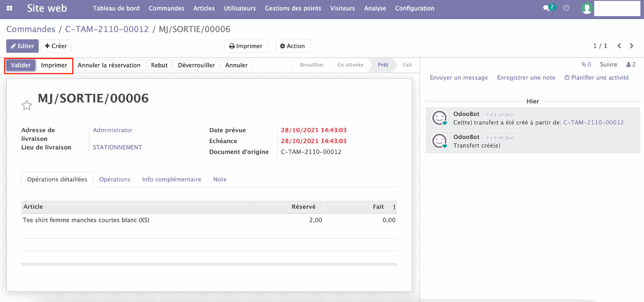Image resolution: width=644 pixels, height=302 pixels.
Task: Go to next record arrow
Action: [632, 46]
